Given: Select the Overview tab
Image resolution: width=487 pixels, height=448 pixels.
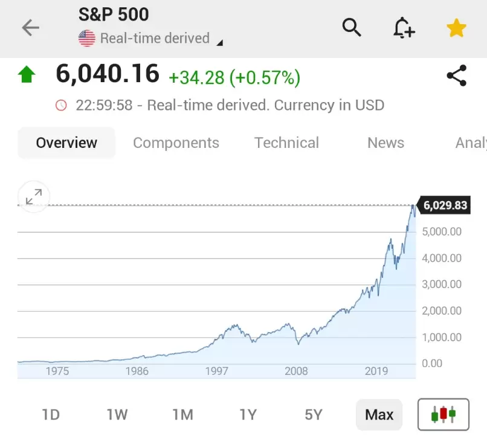Looking at the screenshot, I should [x=66, y=143].
